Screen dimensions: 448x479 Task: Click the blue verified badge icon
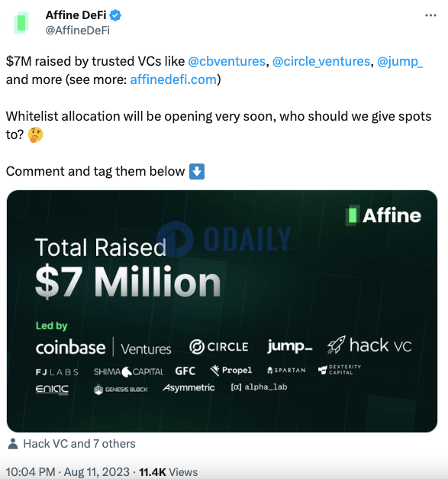click(115, 15)
